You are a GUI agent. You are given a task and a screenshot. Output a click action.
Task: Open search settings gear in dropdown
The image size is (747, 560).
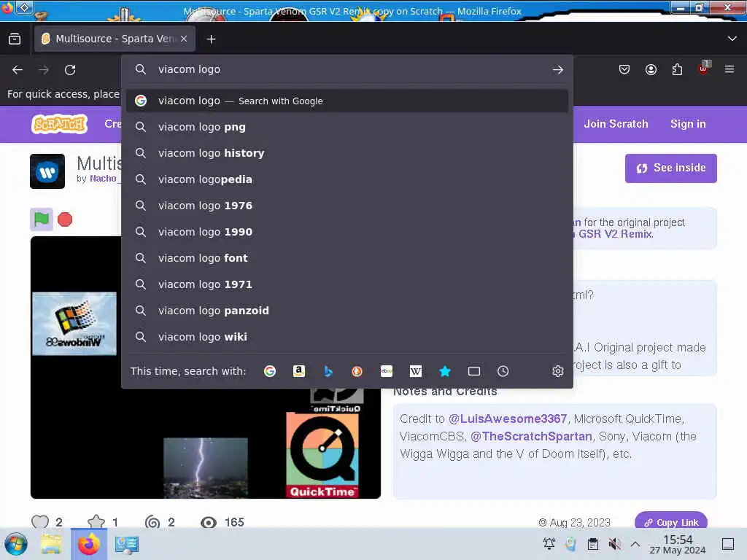pos(558,371)
